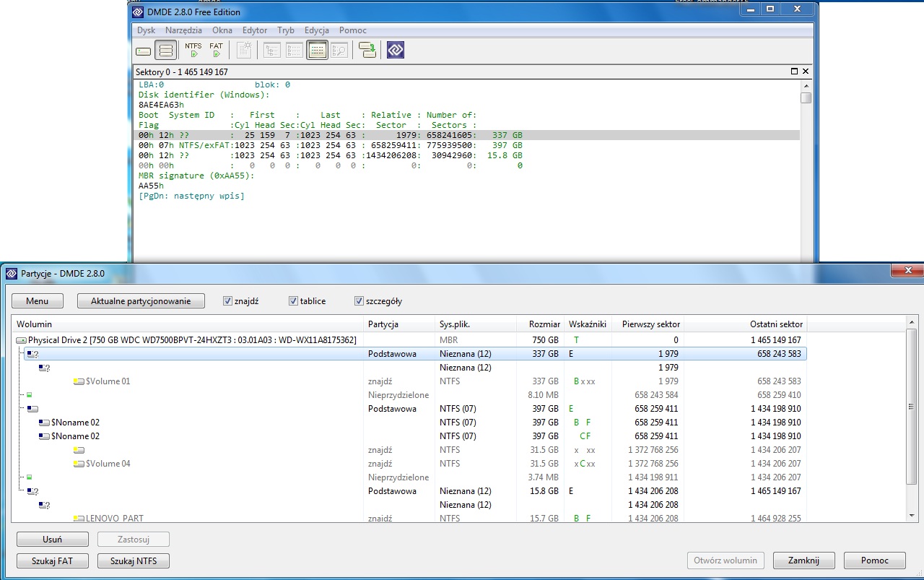Click the yellow volume icon beside $Volume 04
Screen dimensions: 924x580
coord(79,464)
